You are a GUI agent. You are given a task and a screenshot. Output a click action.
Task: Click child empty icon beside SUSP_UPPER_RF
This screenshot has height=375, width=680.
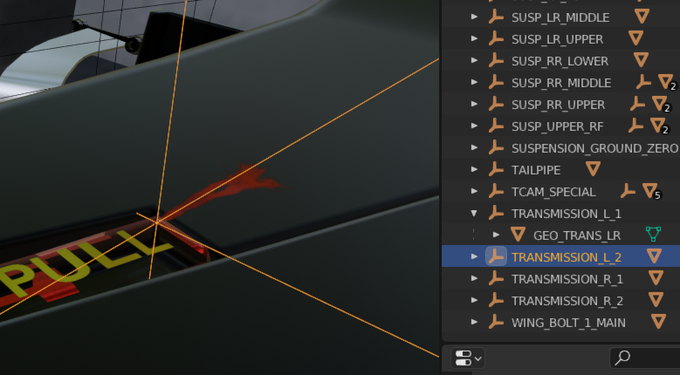coord(636,125)
